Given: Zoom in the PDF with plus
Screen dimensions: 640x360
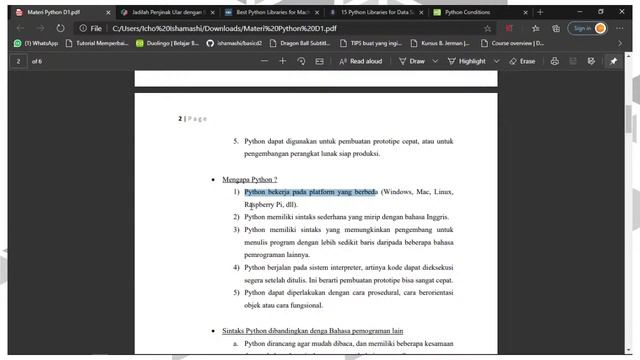Looking at the screenshot, I should tap(282, 61).
